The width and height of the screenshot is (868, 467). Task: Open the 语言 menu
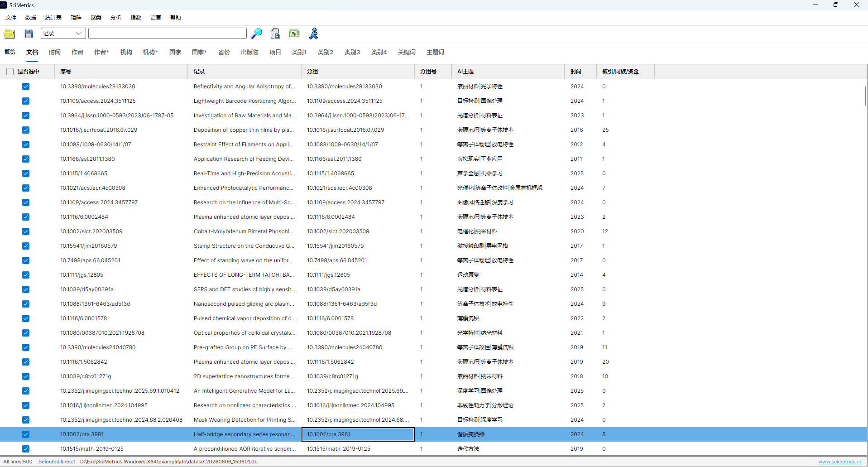coord(156,18)
